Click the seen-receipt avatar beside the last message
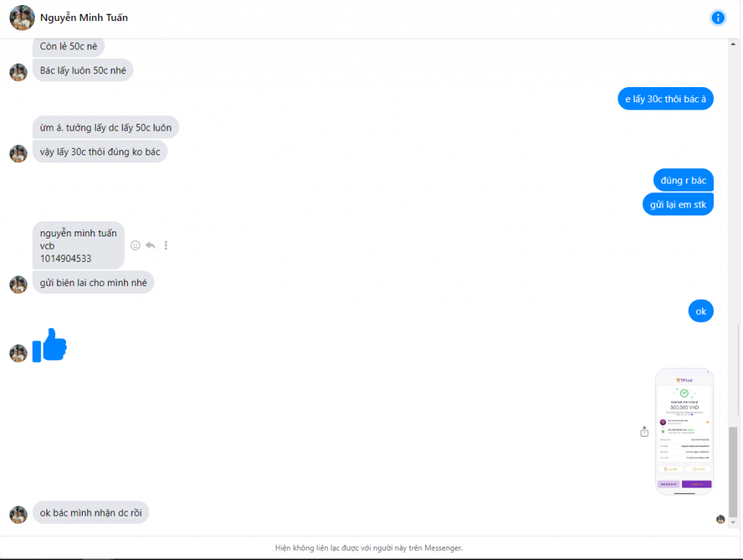The width and height of the screenshot is (743, 560). (x=721, y=519)
